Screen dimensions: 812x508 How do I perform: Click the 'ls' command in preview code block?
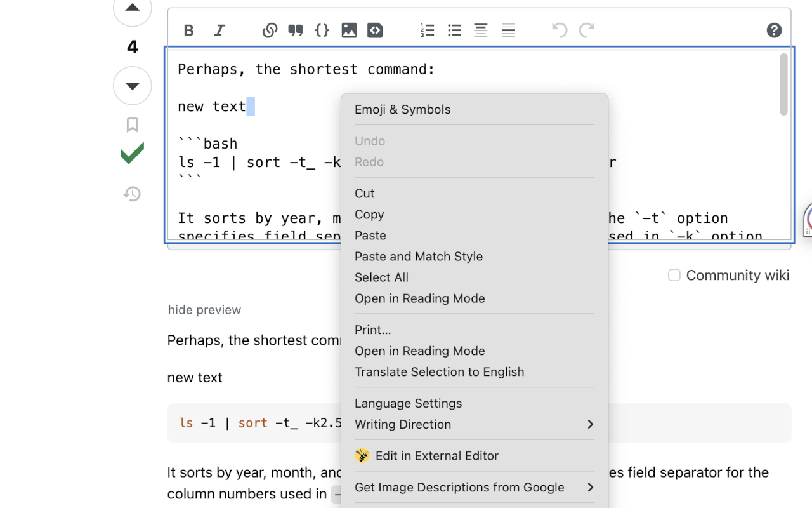[x=186, y=423]
